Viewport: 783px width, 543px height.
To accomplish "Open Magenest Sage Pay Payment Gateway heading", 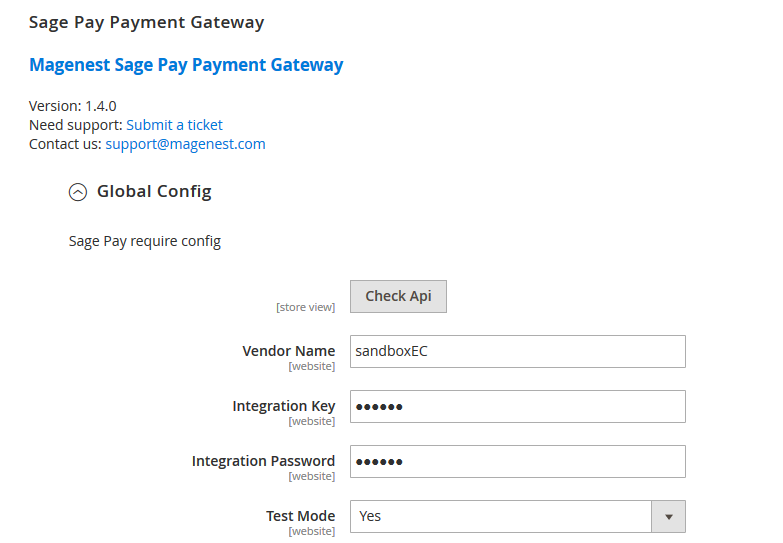I will 186,65.
